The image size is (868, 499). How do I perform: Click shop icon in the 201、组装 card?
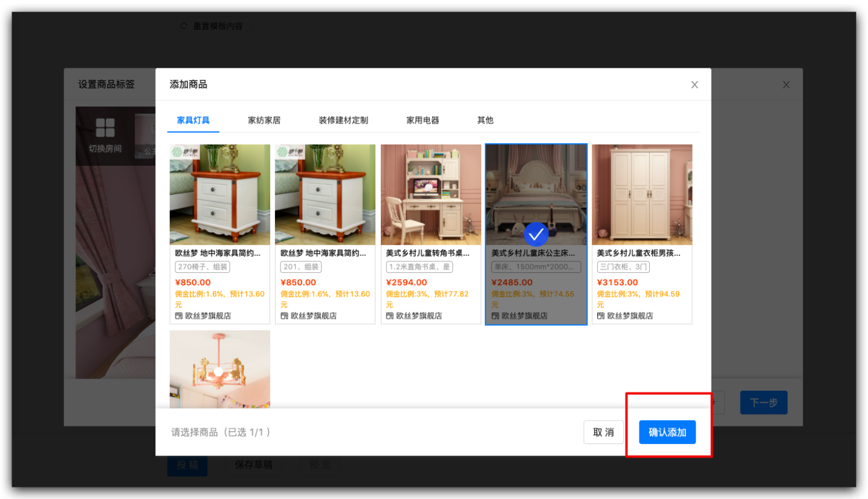point(284,316)
